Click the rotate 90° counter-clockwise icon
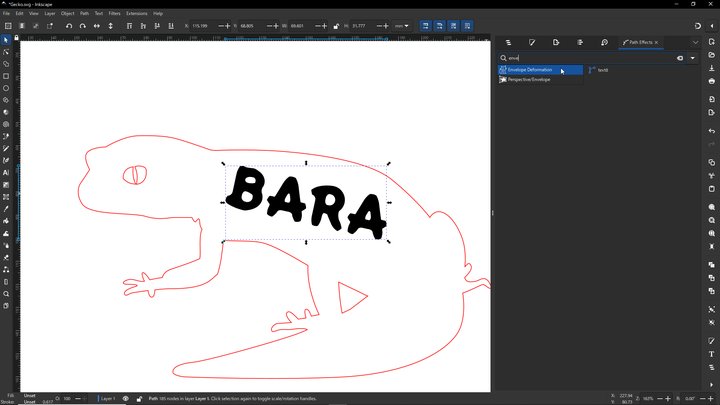The width and height of the screenshot is (720, 405). tap(68, 26)
